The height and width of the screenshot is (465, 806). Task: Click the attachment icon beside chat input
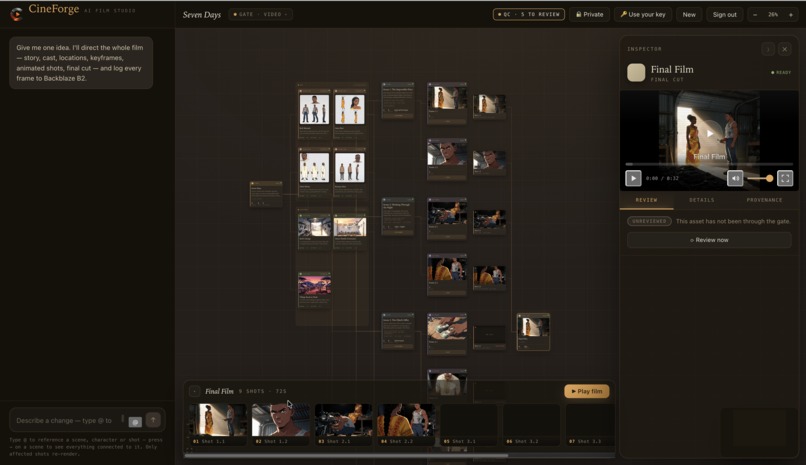(x=135, y=421)
